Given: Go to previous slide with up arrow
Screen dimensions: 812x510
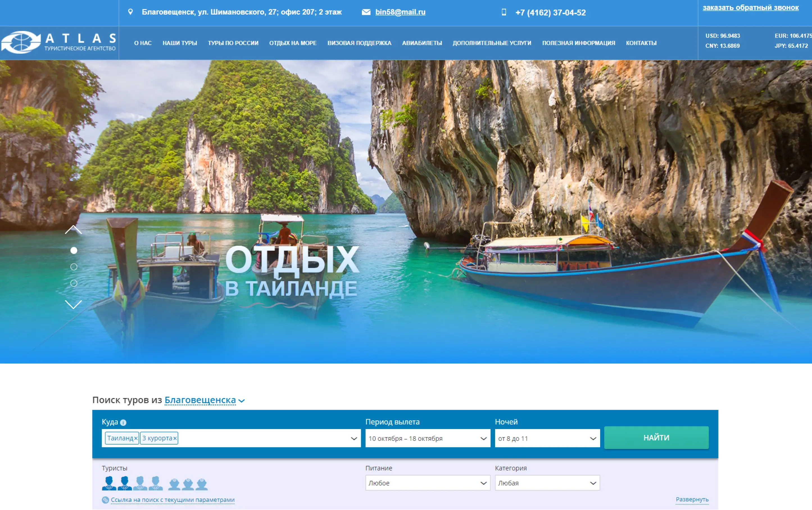Looking at the screenshot, I should [73, 230].
